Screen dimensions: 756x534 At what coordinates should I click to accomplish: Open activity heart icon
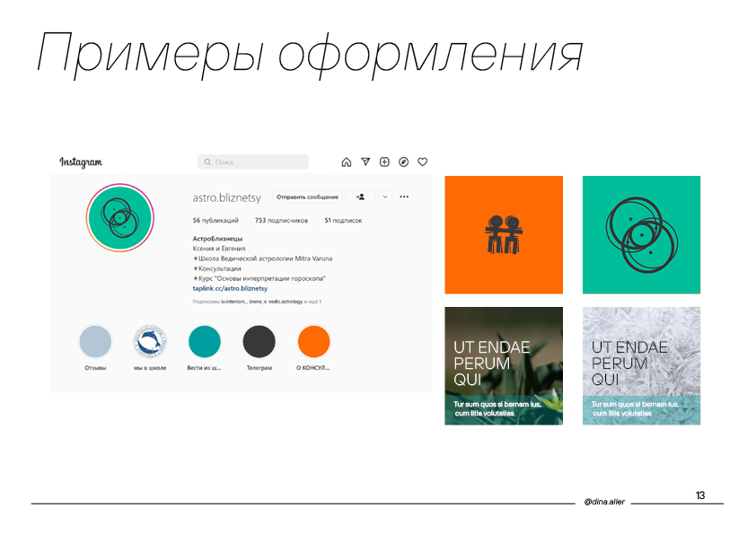click(x=422, y=162)
